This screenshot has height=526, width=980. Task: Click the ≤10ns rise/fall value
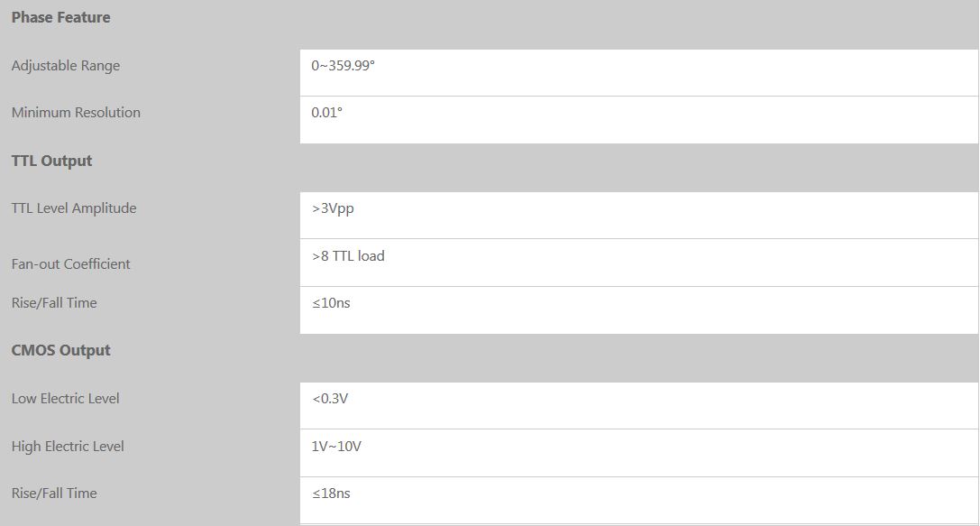tap(331, 303)
